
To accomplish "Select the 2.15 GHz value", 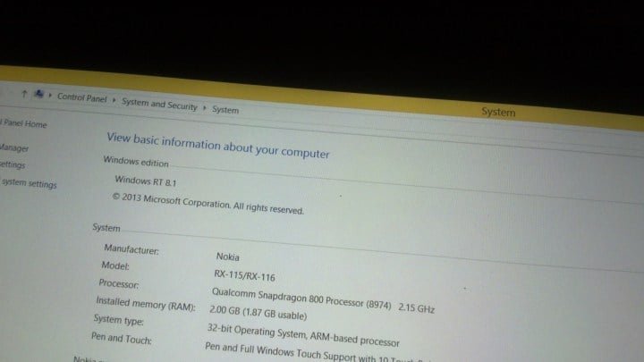I will 416,307.
